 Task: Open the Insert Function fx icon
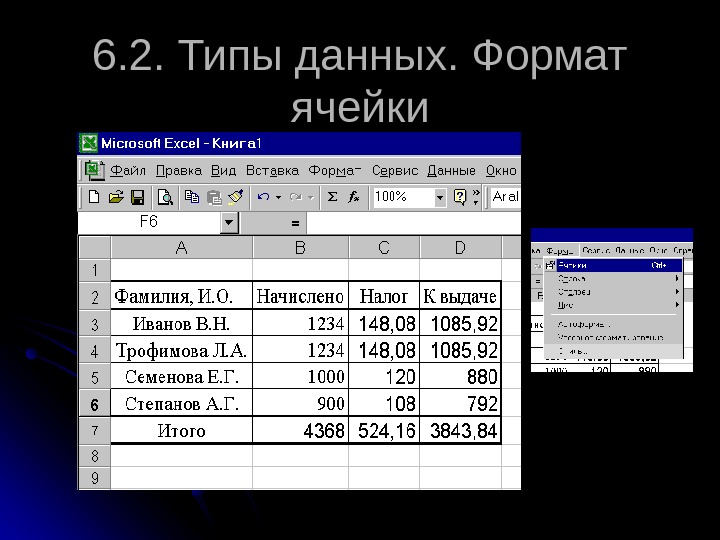click(x=353, y=197)
